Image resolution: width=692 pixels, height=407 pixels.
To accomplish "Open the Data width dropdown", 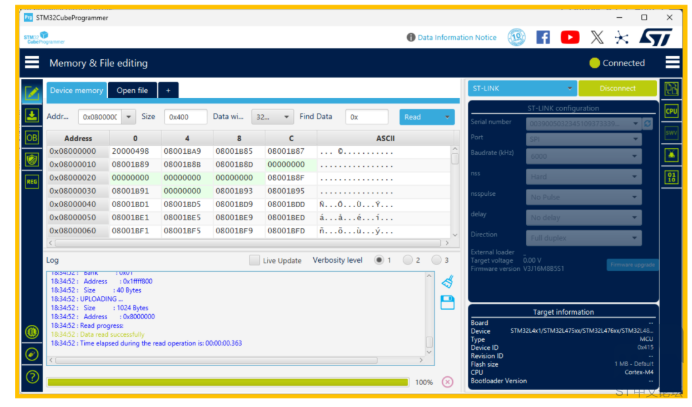I will (x=273, y=117).
